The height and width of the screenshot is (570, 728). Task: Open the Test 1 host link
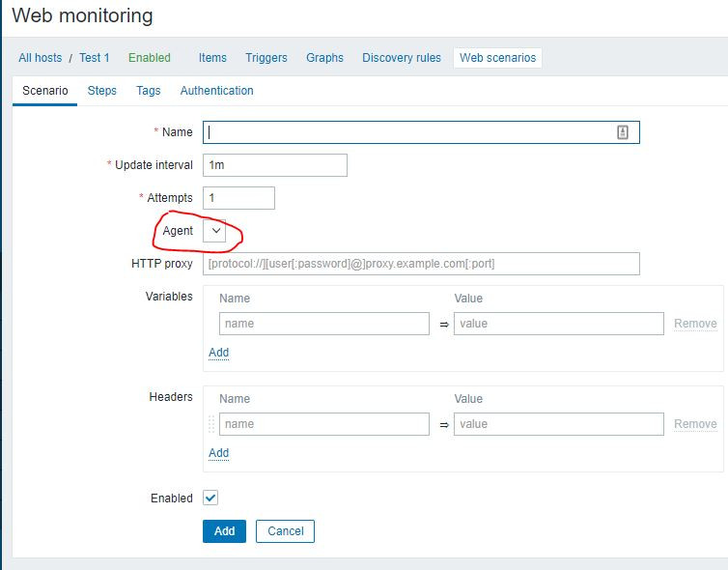point(95,58)
